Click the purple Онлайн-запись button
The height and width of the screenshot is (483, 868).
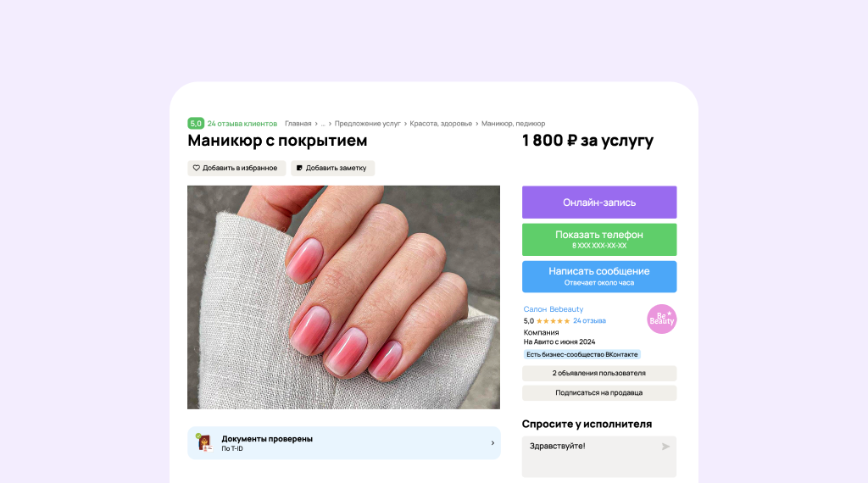coord(599,202)
